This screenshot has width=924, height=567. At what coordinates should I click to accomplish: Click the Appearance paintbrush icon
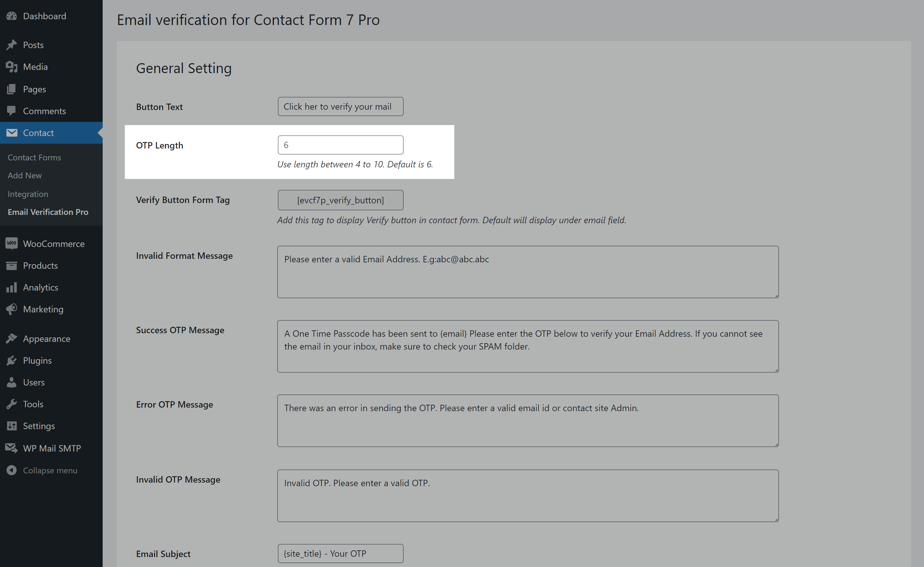(x=12, y=339)
